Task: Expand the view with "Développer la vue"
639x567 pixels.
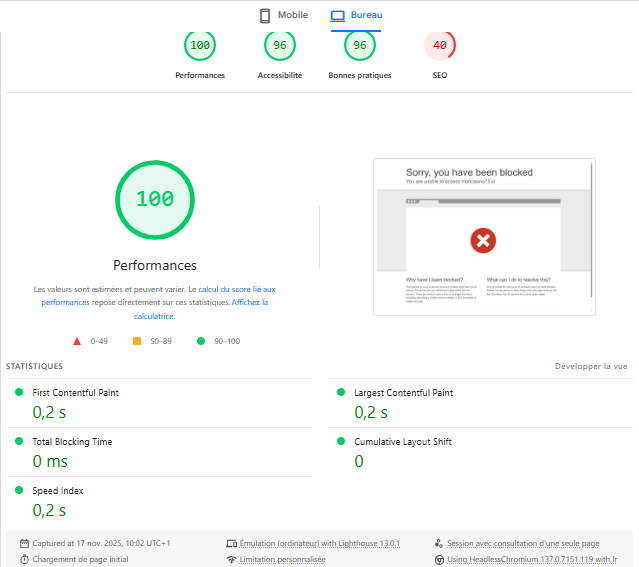Action: click(591, 366)
